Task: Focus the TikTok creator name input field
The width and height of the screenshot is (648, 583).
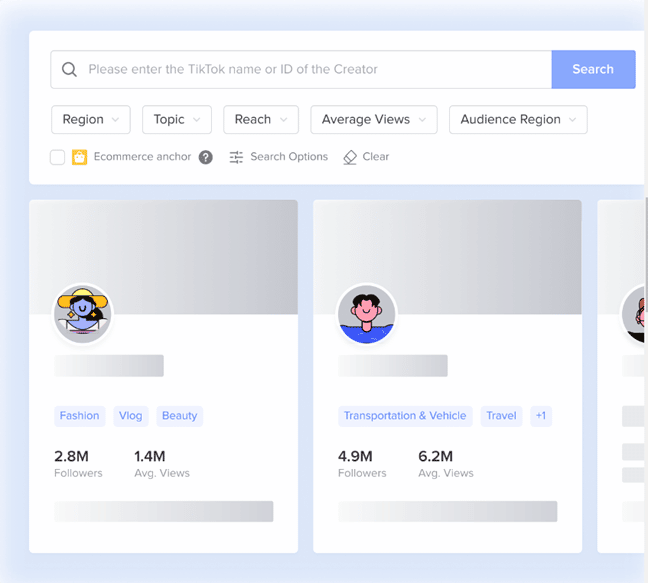Action: click(301, 69)
